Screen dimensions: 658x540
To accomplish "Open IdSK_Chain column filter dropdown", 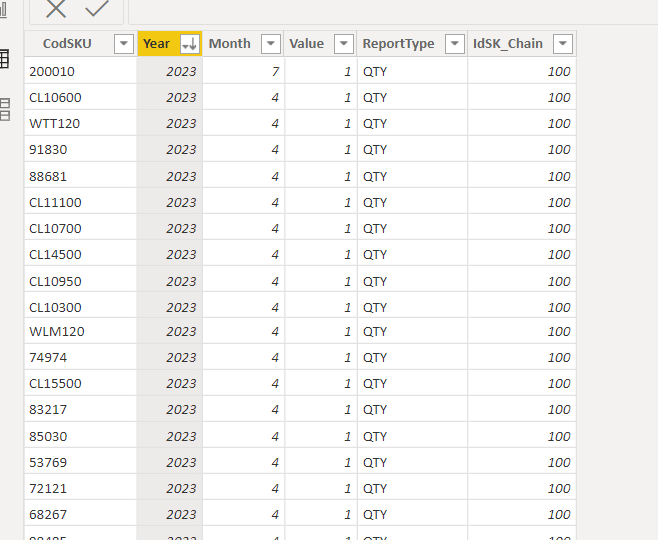I will [x=563, y=44].
